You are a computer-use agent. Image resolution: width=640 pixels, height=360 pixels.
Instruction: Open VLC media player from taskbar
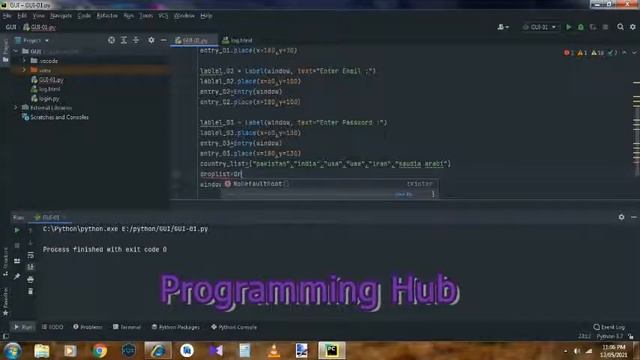tap(274, 351)
